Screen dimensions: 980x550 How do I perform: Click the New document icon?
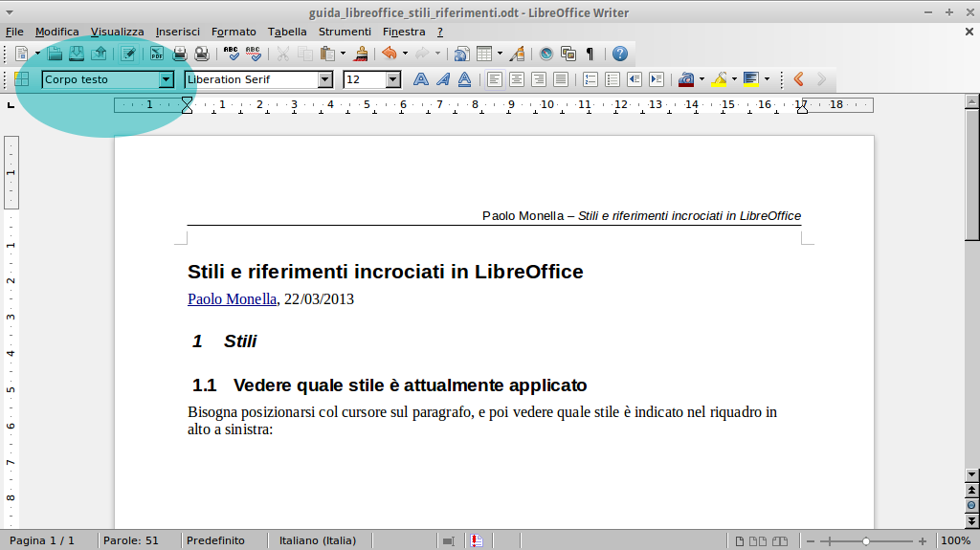pyautogui.click(x=21, y=54)
